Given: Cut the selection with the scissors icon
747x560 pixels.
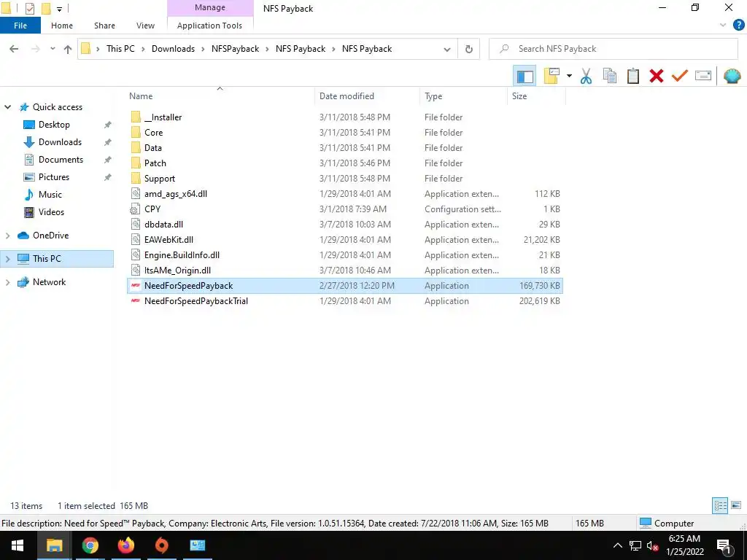Looking at the screenshot, I should click(586, 76).
